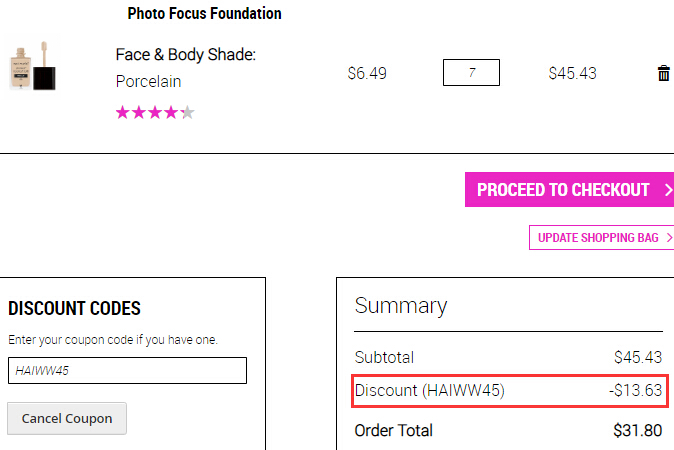Click the star rating under Porcelain
This screenshot has height=450, width=674.
(x=155, y=113)
